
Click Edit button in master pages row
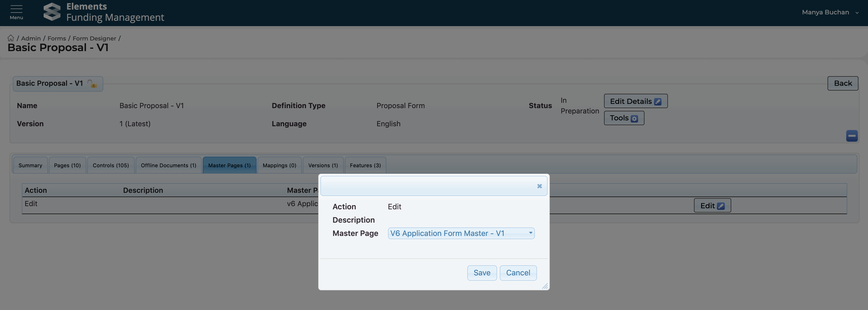point(712,206)
